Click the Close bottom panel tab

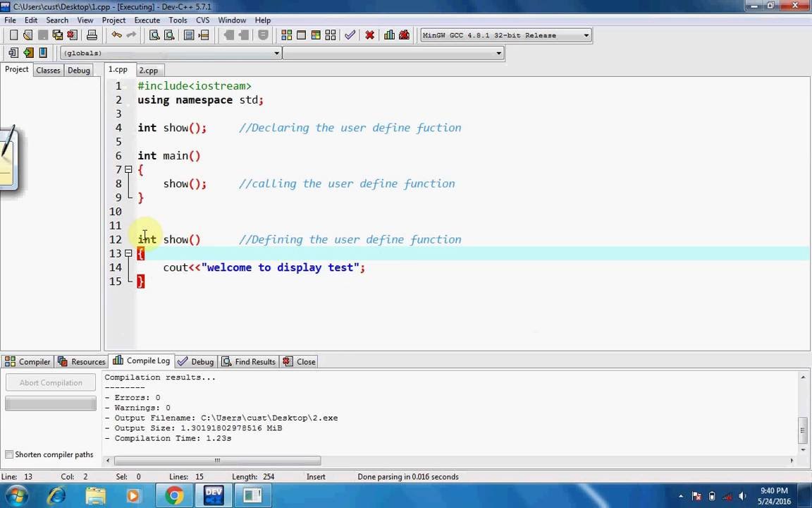click(x=300, y=362)
